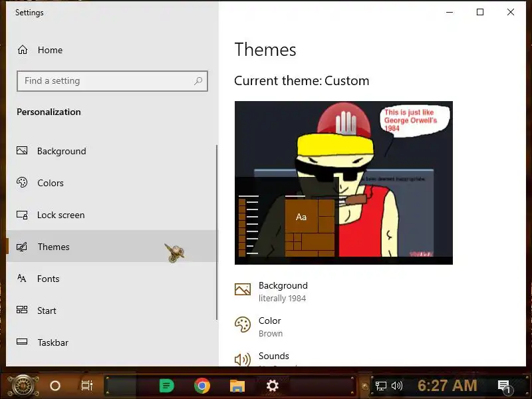Open theme Background 'literally 1984' option
The height and width of the screenshot is (399, 532).
click(271, 291)
